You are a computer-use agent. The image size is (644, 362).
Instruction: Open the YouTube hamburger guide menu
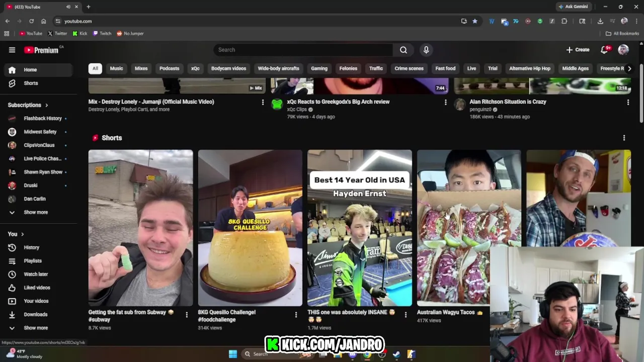12,50
